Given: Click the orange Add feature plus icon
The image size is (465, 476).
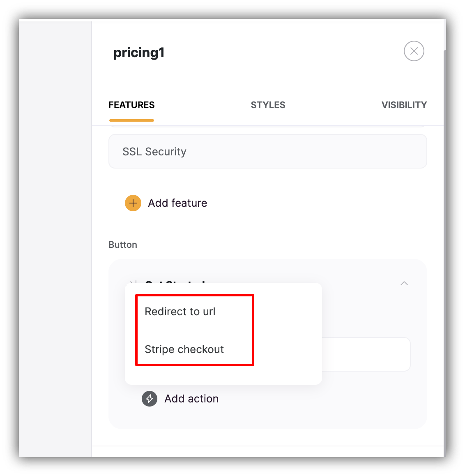Looking at the screenshot, I should coord(133,203).
